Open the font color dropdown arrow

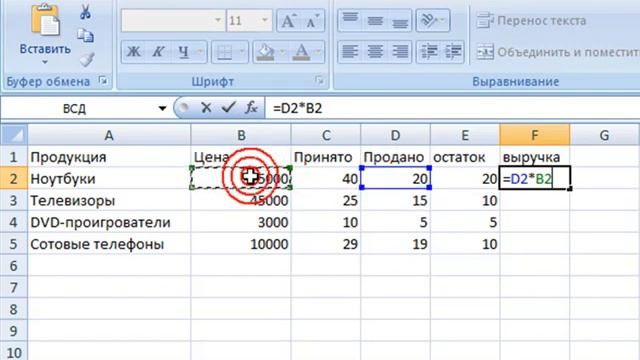319,52
